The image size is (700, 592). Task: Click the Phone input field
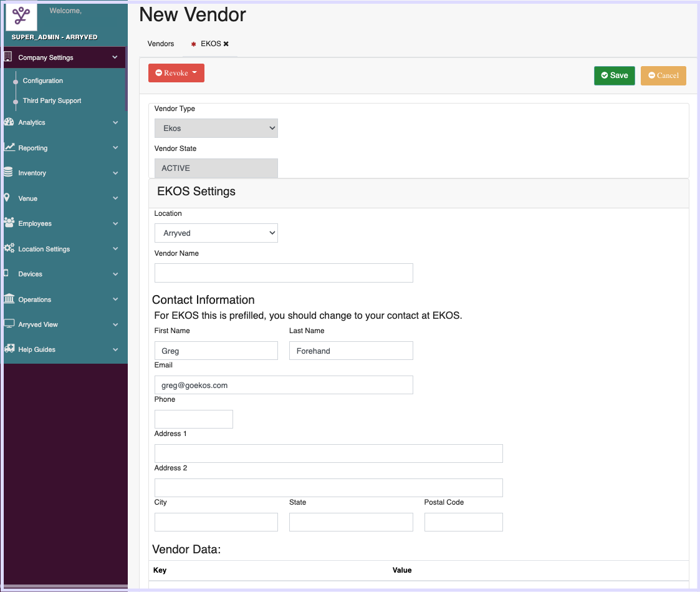point(194,419)
